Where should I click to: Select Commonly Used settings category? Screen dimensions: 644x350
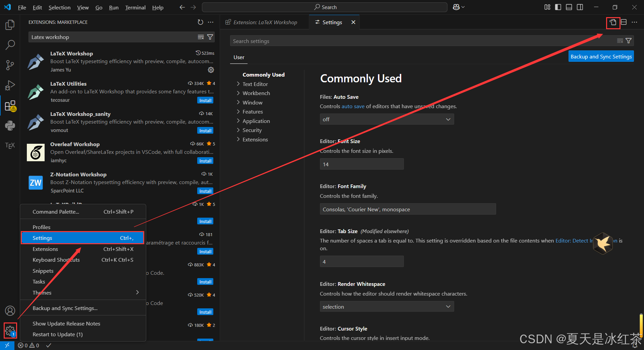point(264,75)
